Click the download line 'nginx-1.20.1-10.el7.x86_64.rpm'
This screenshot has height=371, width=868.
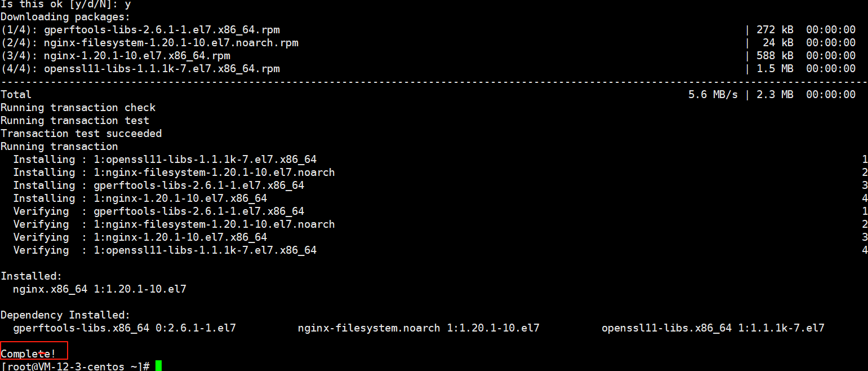115,56
